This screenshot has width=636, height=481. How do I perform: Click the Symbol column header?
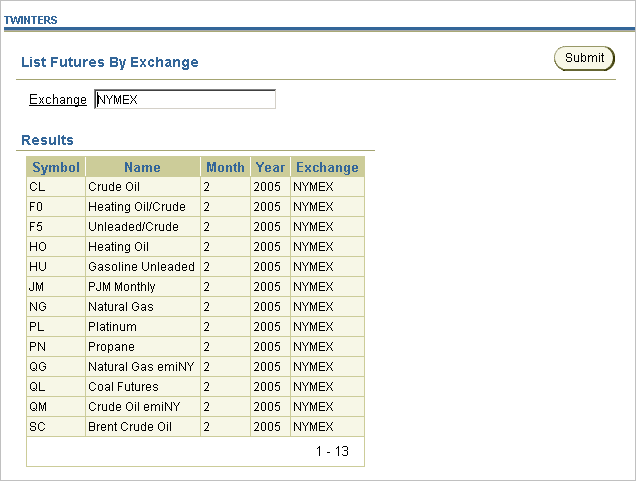(x=56, y=167)
